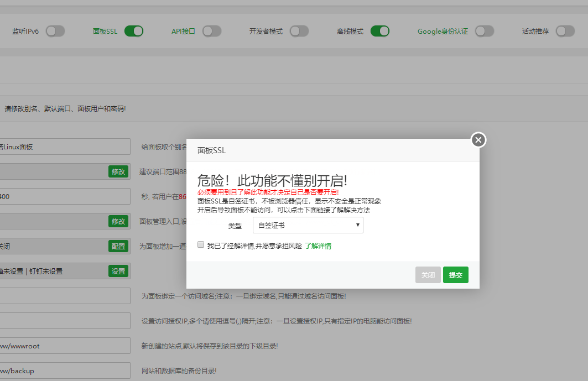This screenshot has width=588, height=381.
Task: Click the authorized IP input field
Action: (65, 321)
